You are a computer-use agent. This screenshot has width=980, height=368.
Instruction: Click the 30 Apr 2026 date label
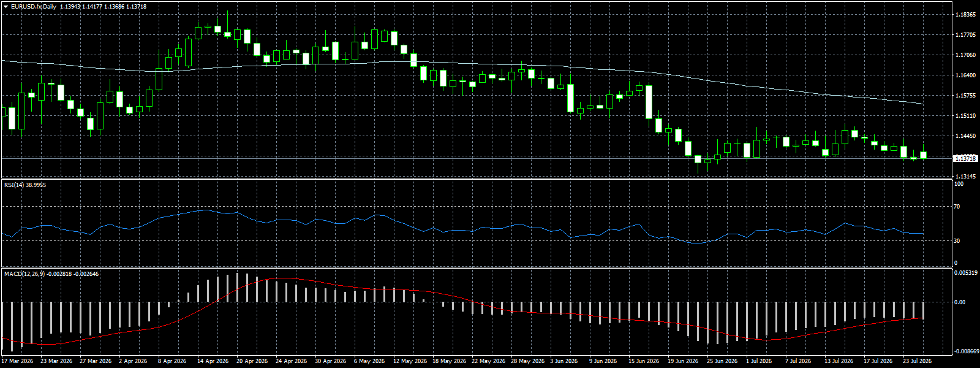331,361
